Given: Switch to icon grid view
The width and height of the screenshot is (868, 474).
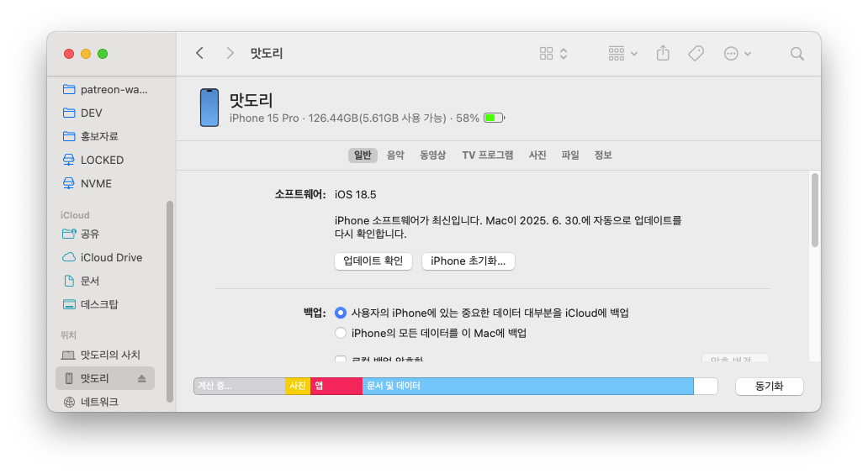Looking at the screenshot, I should point(547,53).
